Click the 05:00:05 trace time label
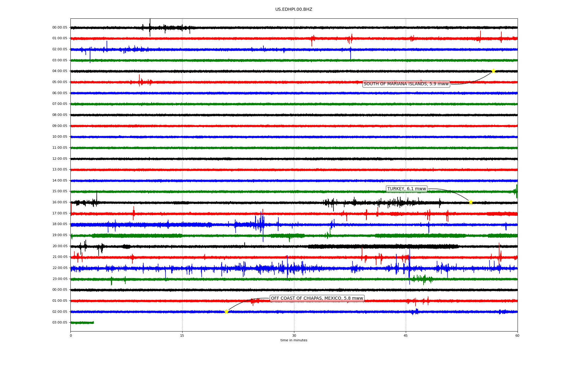Image resolution: width=588 pixels, height=368 pixels. (x=60, y=82)
